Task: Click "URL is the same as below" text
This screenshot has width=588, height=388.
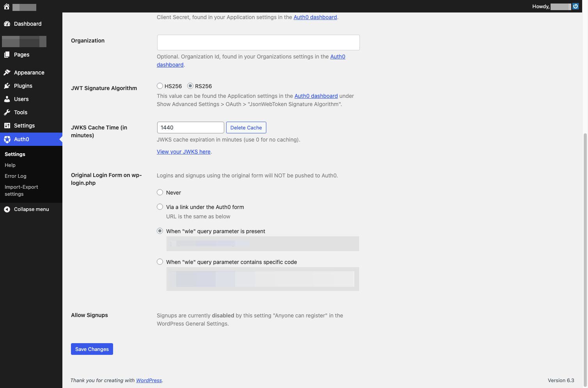Action: click(198, 216)
